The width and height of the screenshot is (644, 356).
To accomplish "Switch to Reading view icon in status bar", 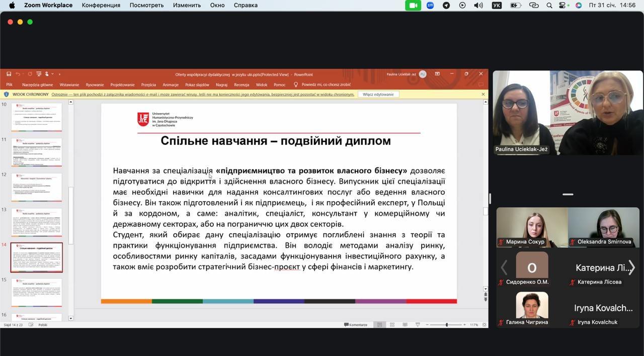I will (405, 325).
